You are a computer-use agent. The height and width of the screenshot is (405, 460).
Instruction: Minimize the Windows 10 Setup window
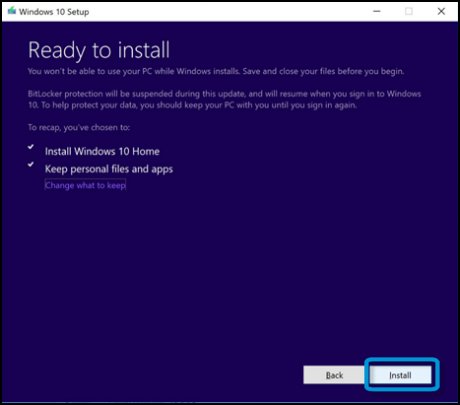pos(377,11)
